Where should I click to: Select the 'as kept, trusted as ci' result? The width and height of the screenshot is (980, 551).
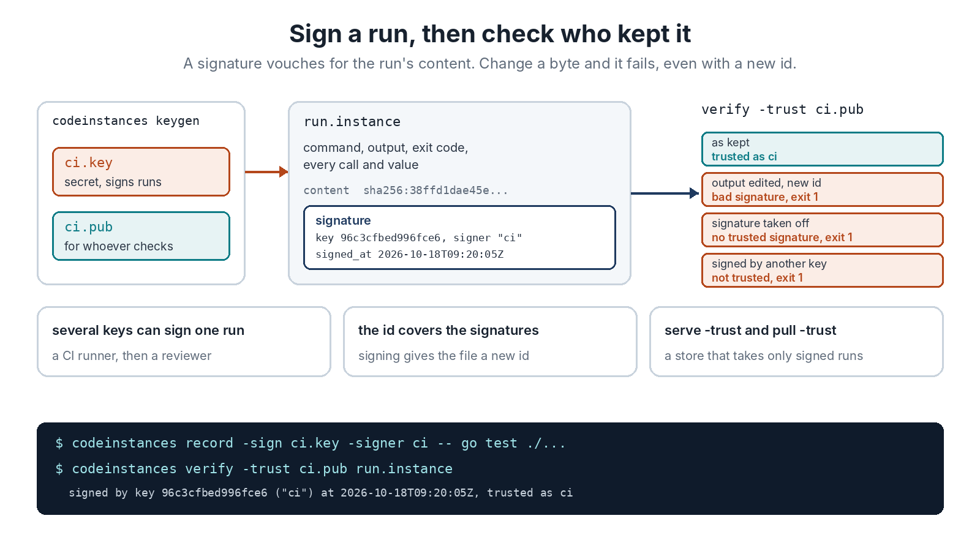click(x=822, y=149)
